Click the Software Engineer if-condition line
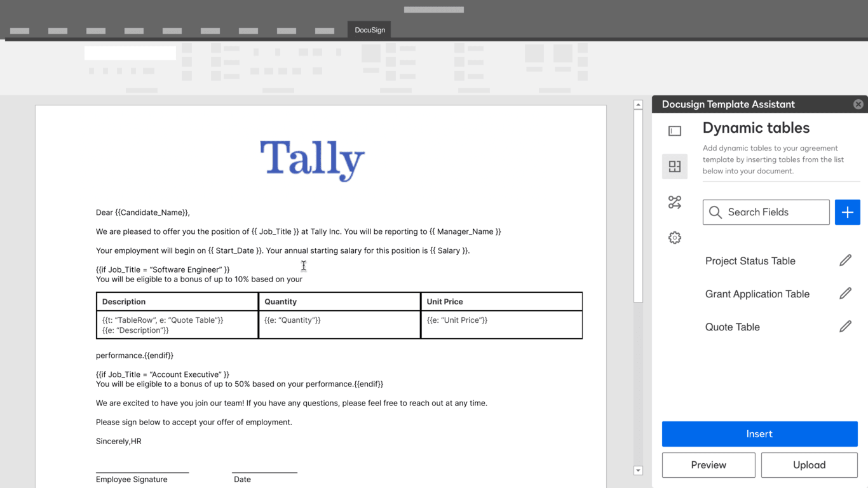Screen dimensions: 868x488 pos(163,270)
